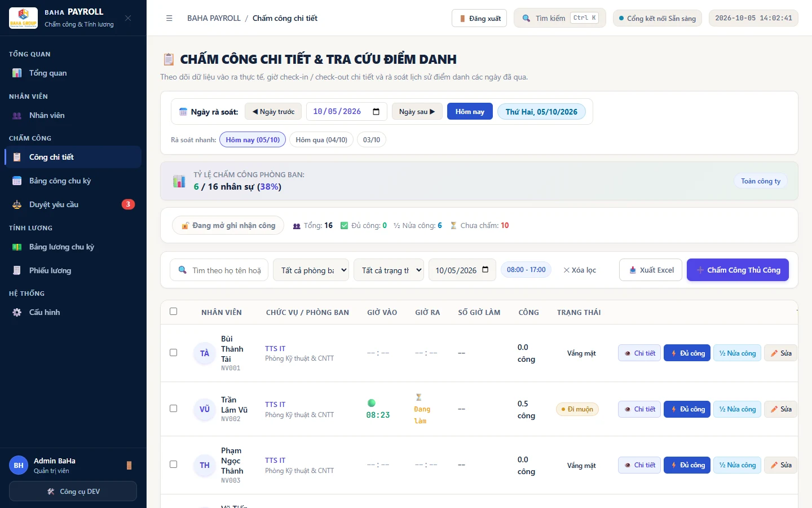Open the Tất cả trạng thái dropdown
Image resolution: width=812 pixels, height=508 pixels.
(x=389, y=270)
